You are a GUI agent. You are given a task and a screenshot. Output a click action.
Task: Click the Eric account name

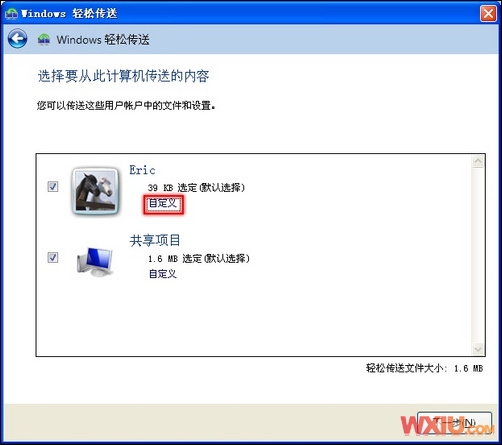click(142, 170)
